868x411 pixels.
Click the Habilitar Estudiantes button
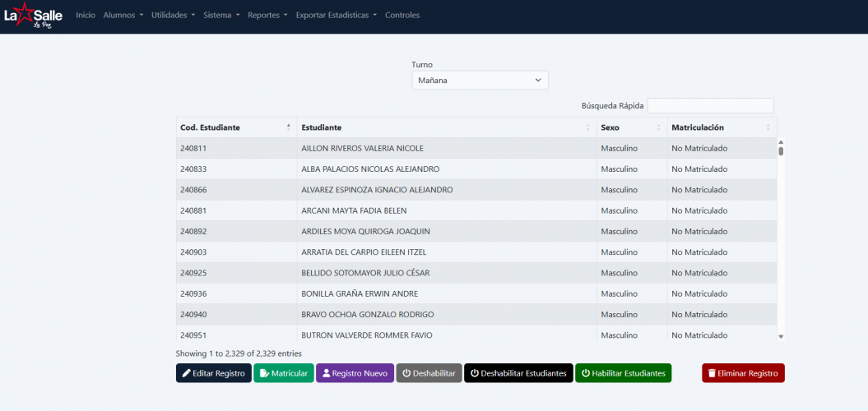tap(624, 373)
